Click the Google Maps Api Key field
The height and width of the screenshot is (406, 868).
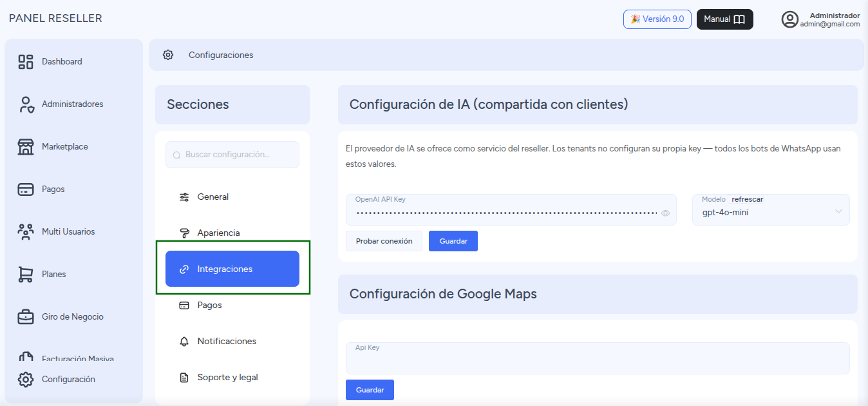pyautogui.click(x=598, y=358)
